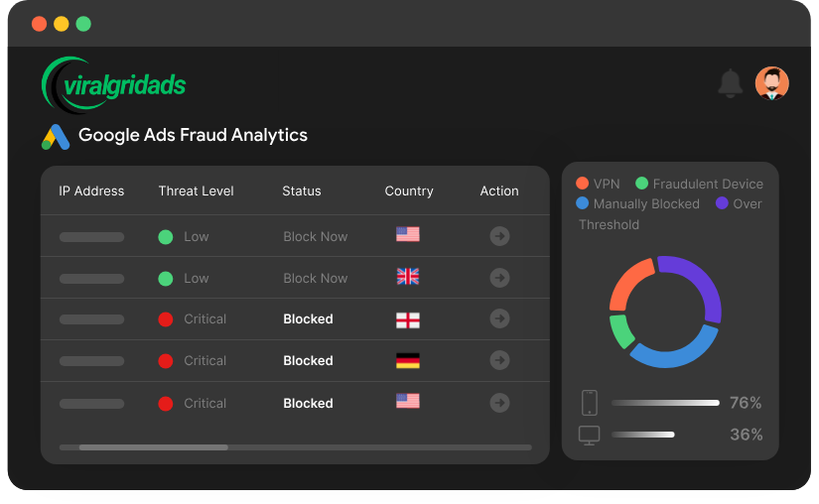Click the table's horizontal scrollbar thumb
This screenshot has height=504, width=819.
click(154, 447)
